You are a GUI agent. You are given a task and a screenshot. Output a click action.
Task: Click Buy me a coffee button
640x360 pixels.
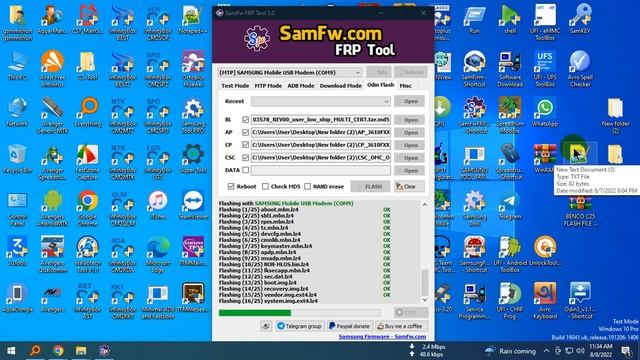(x=400, y=326)
